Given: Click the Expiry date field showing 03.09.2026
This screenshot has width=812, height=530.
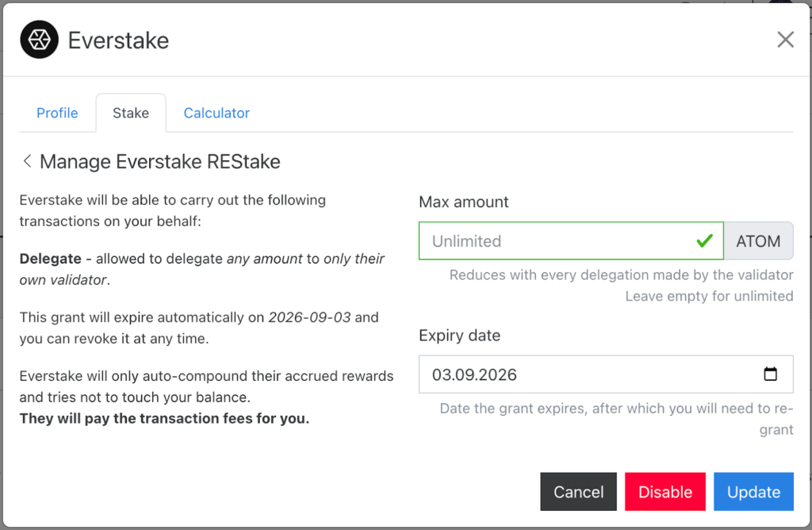Looking at the screenshot, I should click(x=587, y=374).
